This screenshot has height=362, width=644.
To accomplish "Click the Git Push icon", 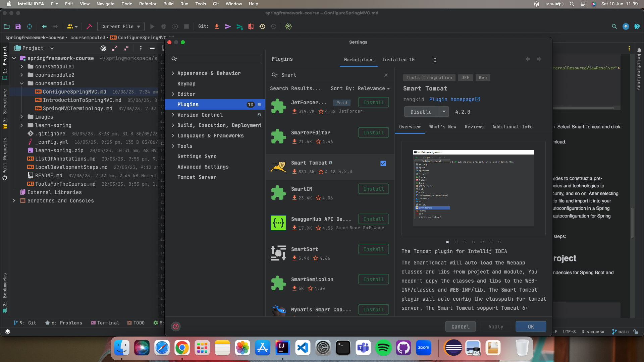I will click(x=239, y=26).
